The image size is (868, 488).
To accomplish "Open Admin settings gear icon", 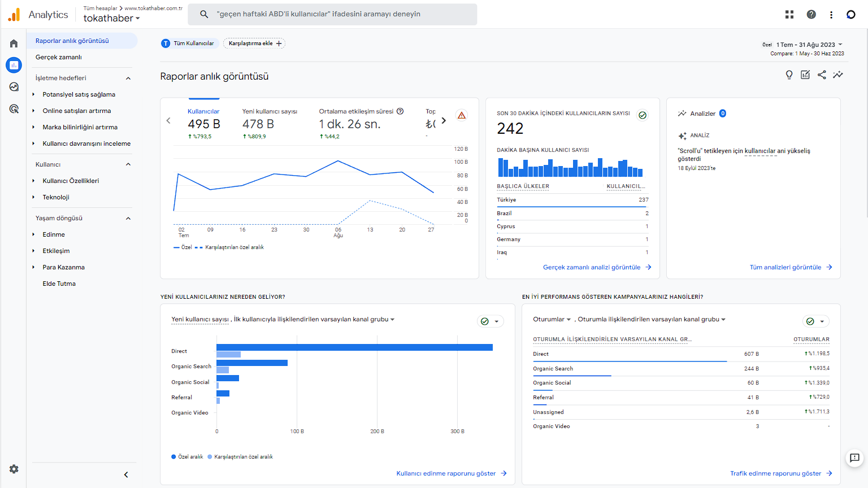I will point(14,469).
